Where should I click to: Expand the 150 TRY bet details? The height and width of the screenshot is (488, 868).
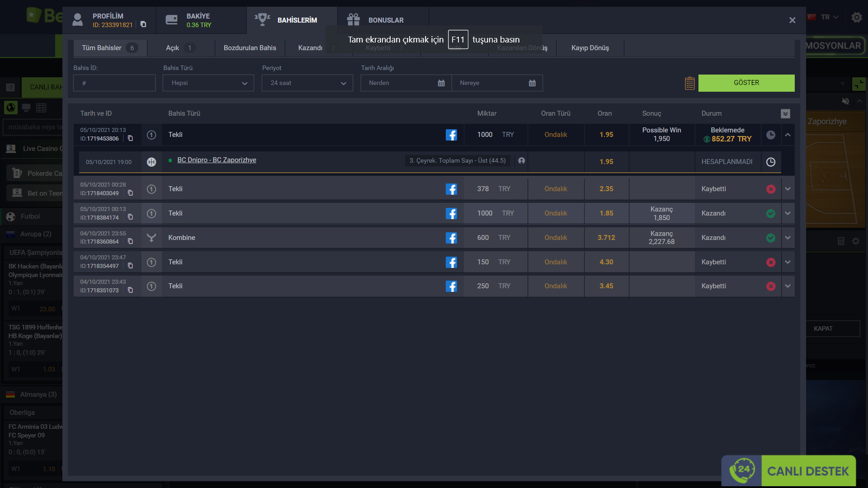coord(788,262)
